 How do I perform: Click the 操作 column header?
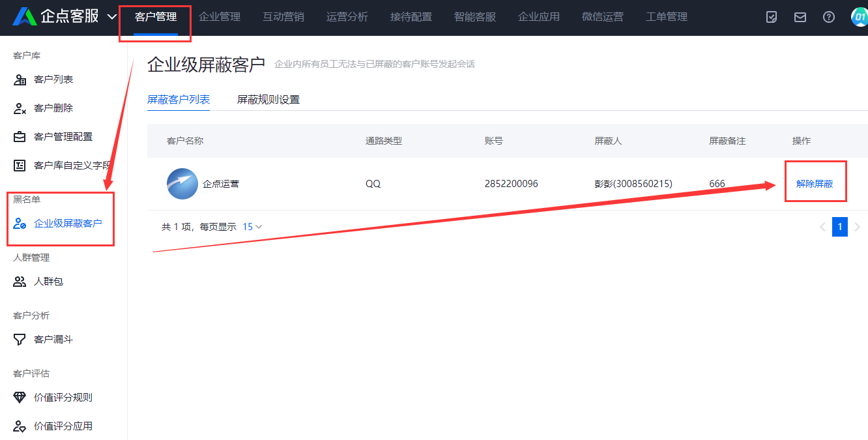[x=802, y=141]
